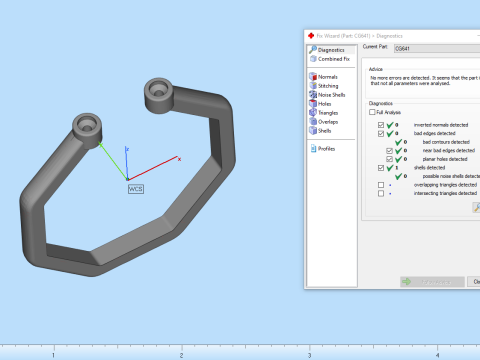Viewport: 480px width, 360px height.
Task: Click the WCS label in the viewport
Action: click(136, 189)
